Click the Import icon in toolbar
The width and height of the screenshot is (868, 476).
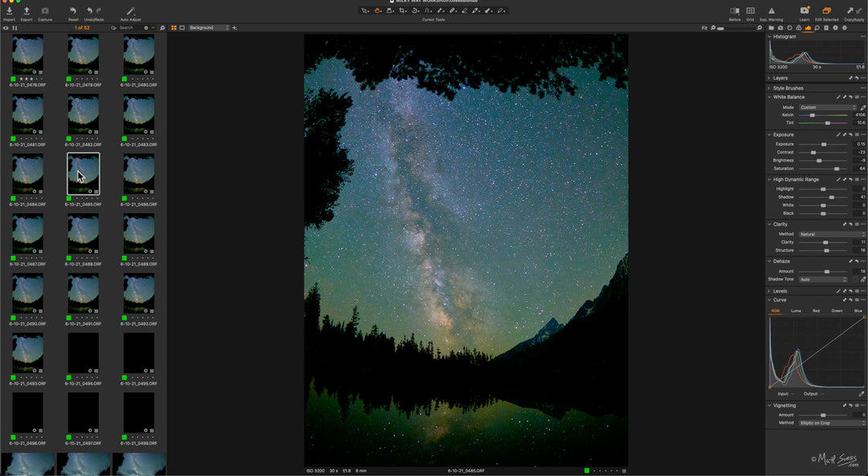pyautogui.click(x=9, y=11)
